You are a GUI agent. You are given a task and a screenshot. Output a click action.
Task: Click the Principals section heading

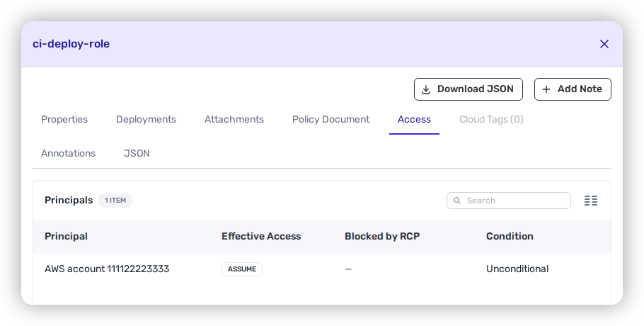69,200
